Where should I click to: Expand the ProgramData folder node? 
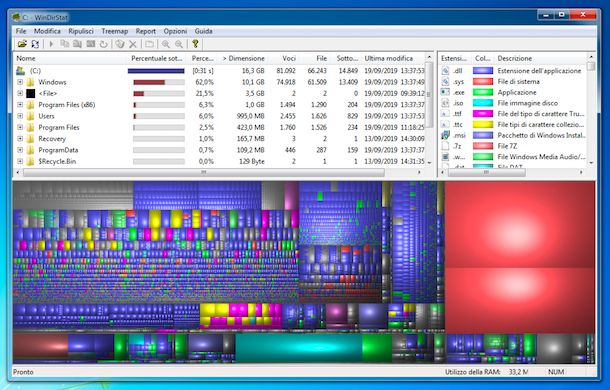pyautogui.click(x=20, y=150)
